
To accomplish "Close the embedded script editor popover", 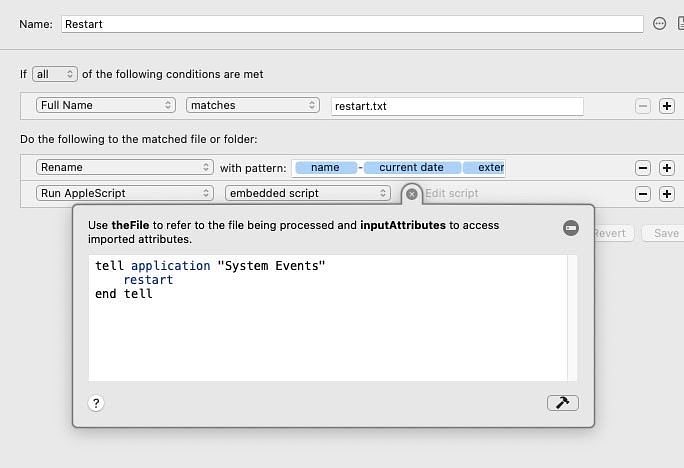I will [411, 194].
